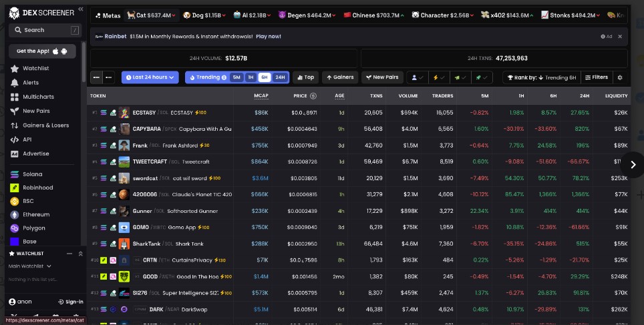Click Get the App! button
This screenshot has width=644, height=325.
pyautogui.click(x=42, y=51)
